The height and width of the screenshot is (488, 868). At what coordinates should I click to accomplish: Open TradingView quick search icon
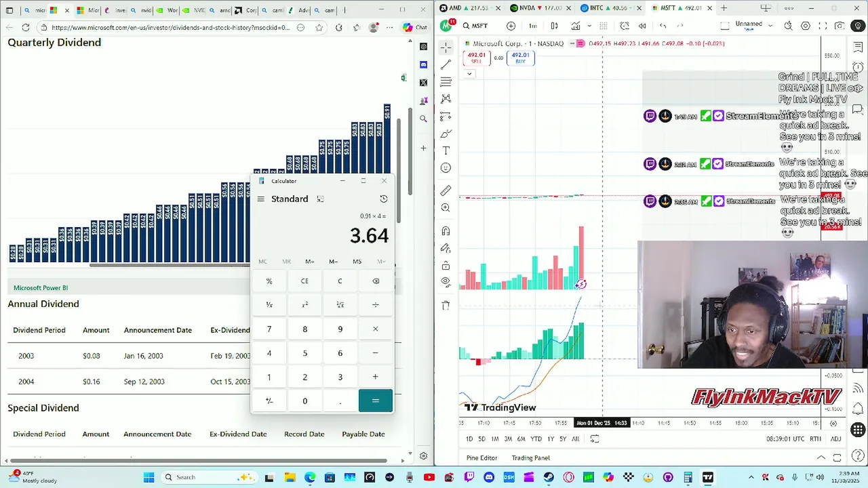(788, 26)
